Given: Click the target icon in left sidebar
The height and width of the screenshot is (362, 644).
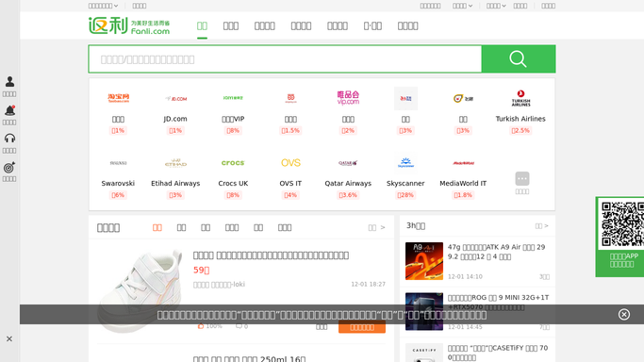Looking at the screenshot, I should click(x=9, y=167).
